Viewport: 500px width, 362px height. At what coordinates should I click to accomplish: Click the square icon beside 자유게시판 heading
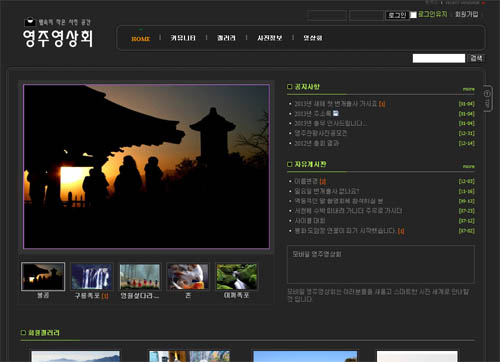289,164
